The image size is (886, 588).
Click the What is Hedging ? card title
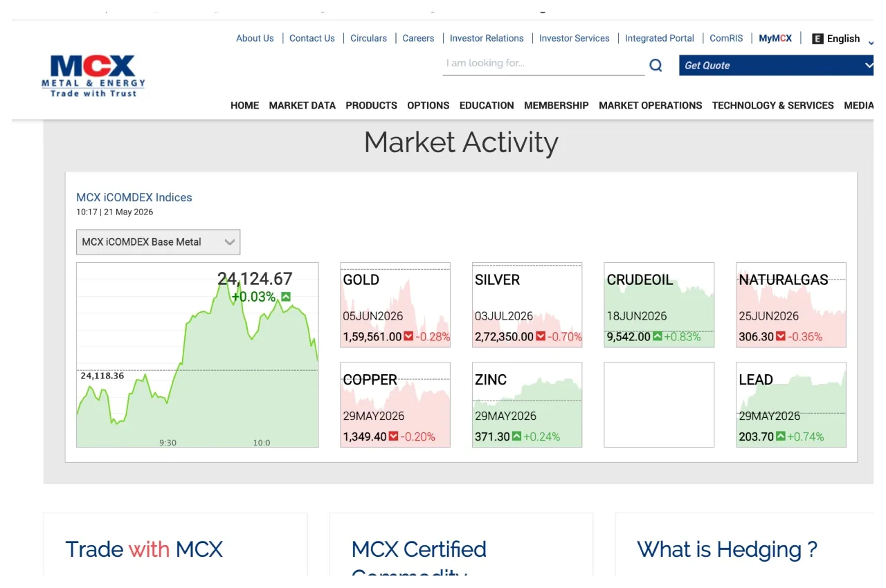tap(727, 549)
